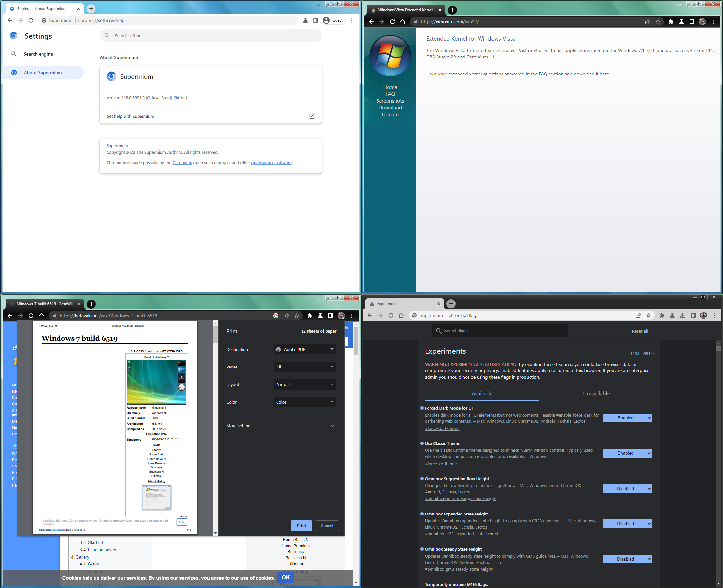The width and height of the screenshot is (723, 588).
Task: Switch to the Unavailable tab
Action: pos(596,393)
